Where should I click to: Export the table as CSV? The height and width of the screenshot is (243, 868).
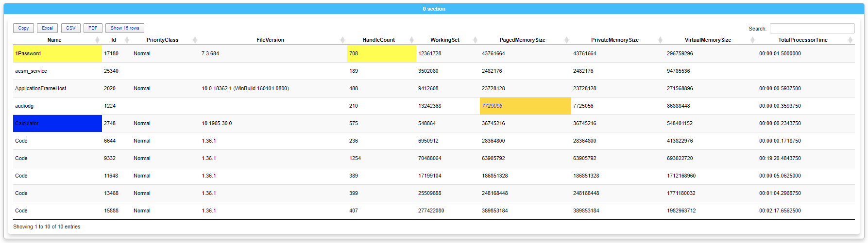[70, 28]
